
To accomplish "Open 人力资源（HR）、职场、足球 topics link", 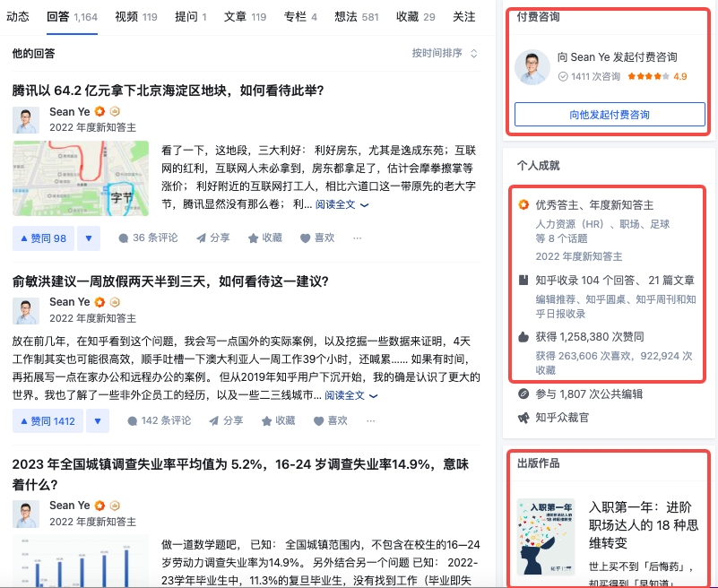I will pos(602,231).
